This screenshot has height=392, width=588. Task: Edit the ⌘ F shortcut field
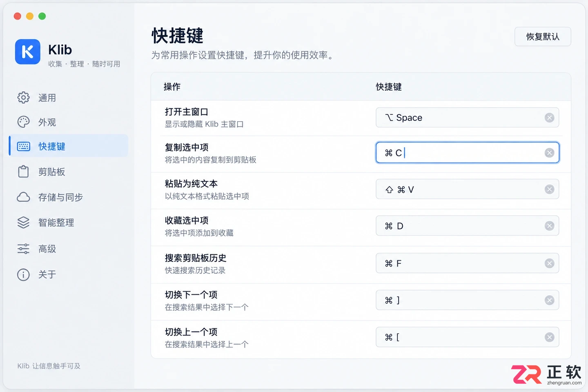point(467,263)
